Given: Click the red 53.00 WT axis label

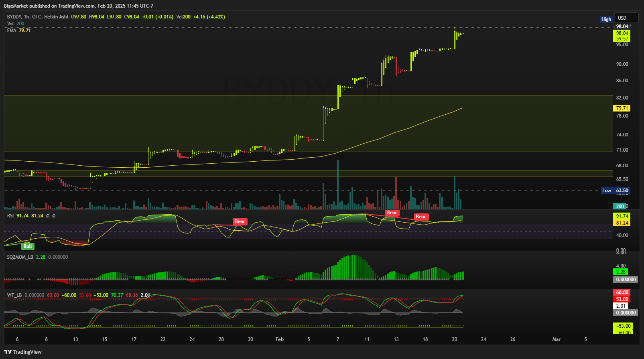Looking at the screenshot, I should [x=622, y=299].
